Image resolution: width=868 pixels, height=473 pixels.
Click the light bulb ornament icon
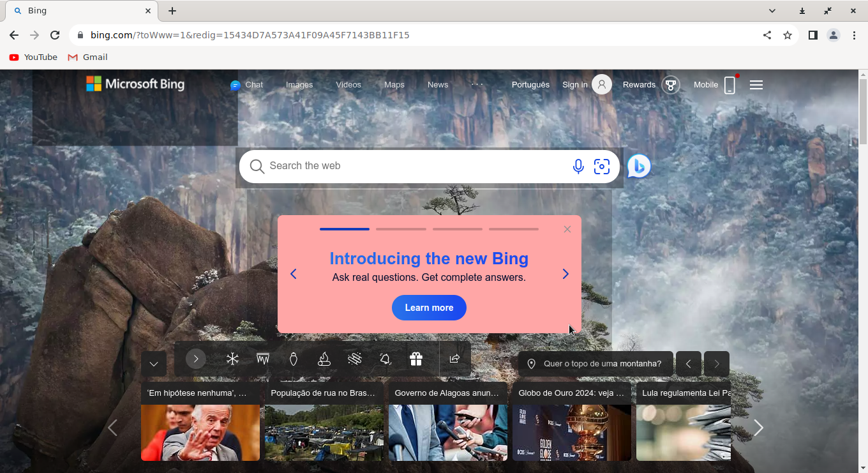294,359
